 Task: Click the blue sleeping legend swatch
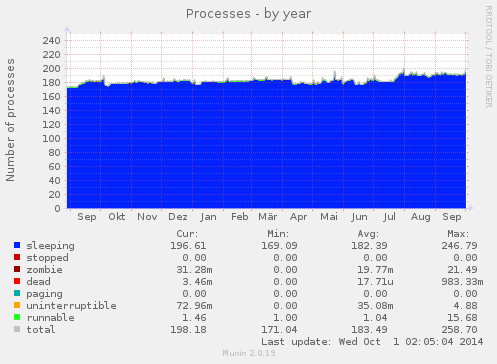(17, 245)
